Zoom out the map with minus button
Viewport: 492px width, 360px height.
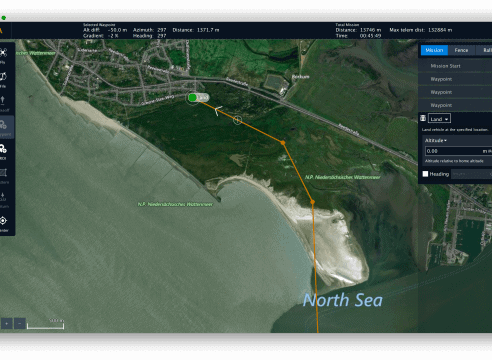[20, 323]
